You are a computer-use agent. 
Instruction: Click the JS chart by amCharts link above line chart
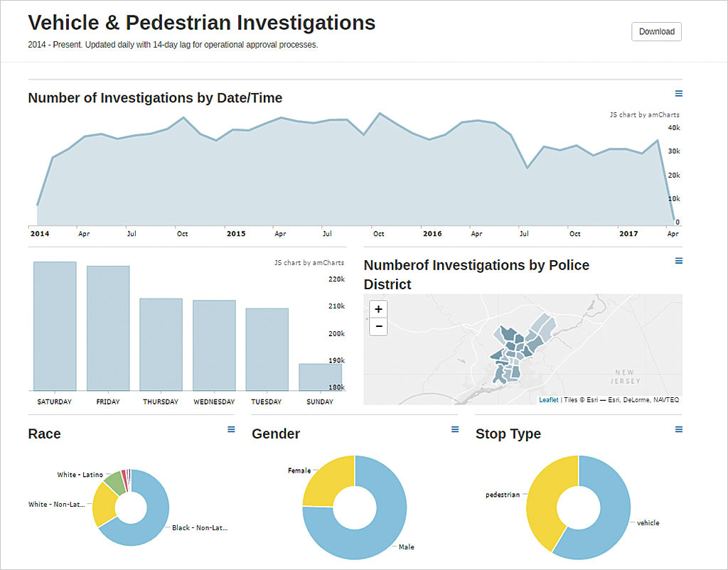pos(644,114)
